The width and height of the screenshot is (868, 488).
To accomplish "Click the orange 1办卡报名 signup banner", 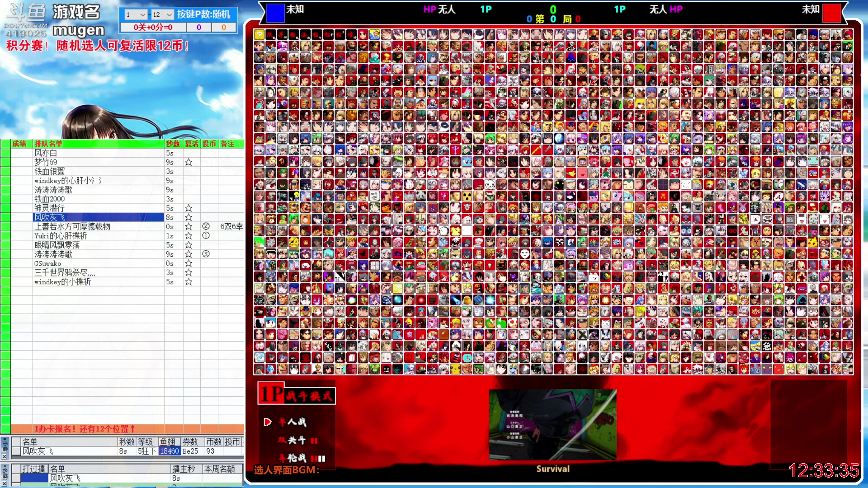I will [x=127, y=429].
